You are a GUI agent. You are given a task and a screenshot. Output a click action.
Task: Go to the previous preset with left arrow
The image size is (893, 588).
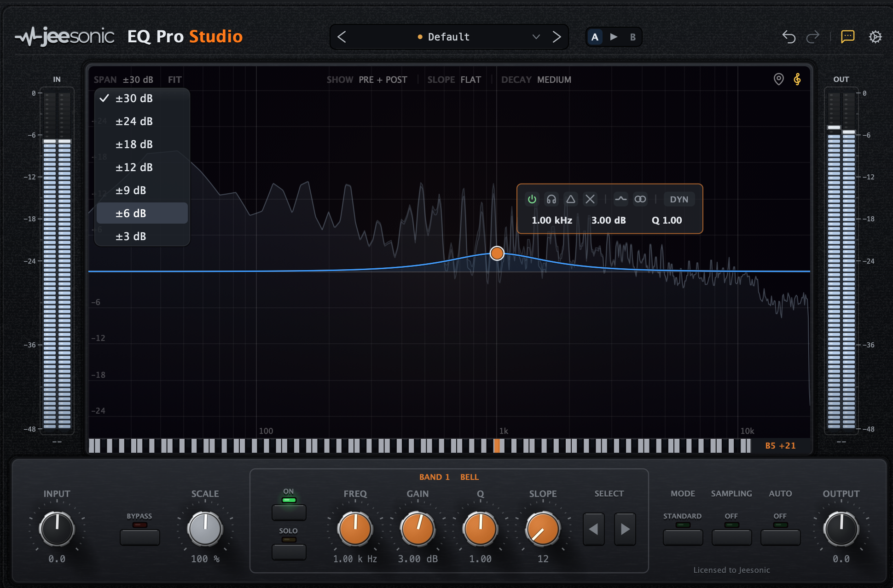click(342, 37)
